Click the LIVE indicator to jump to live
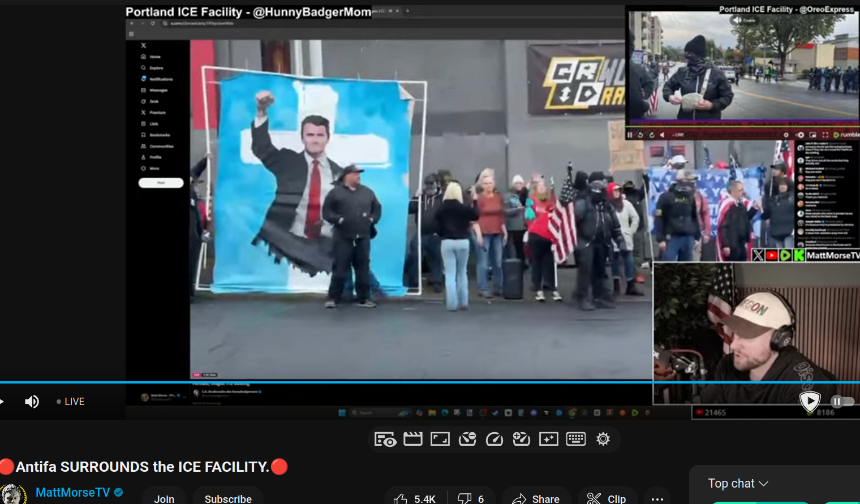860x504 pixels. point(71,402)
